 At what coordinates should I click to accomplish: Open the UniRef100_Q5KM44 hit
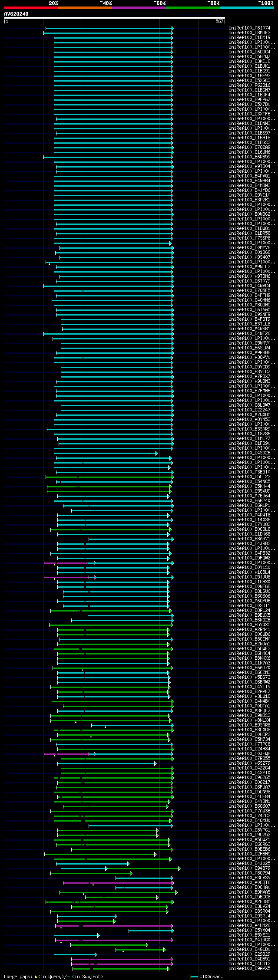click(249, 486)
